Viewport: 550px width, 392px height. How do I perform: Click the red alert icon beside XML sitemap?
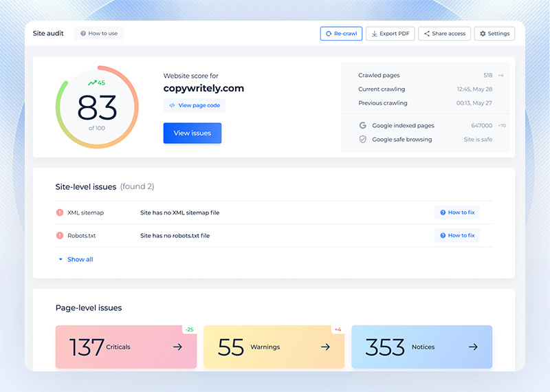point(60,213)
